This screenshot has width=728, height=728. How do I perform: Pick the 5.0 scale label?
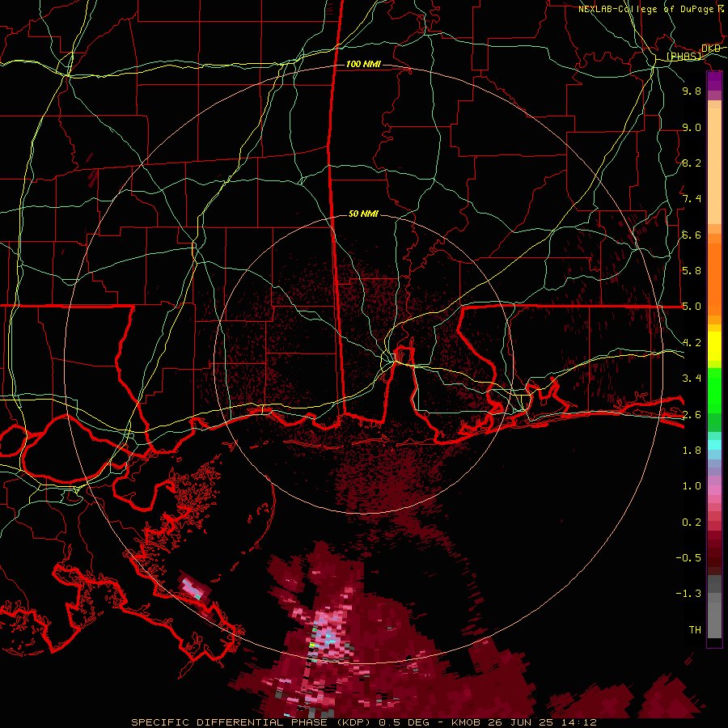click(x=692, y=307)
